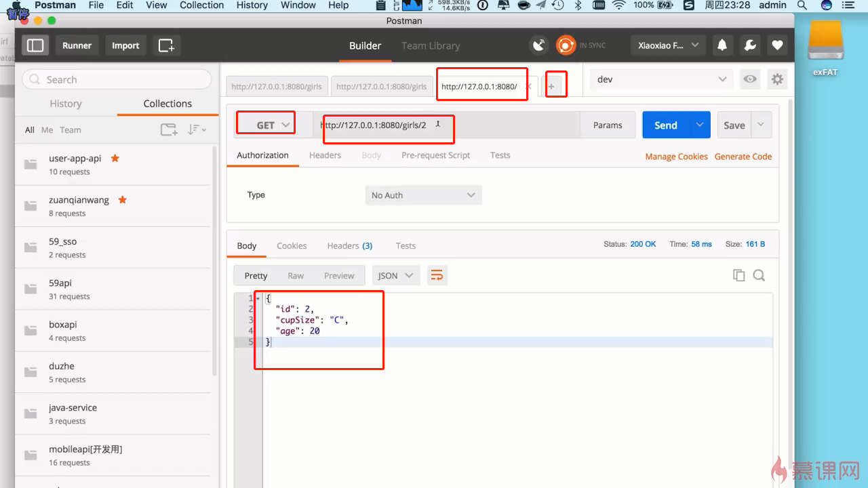Viewport: 868px width, 488px height.
Task: Search within the response body icon
Action: tap(759, 275)
